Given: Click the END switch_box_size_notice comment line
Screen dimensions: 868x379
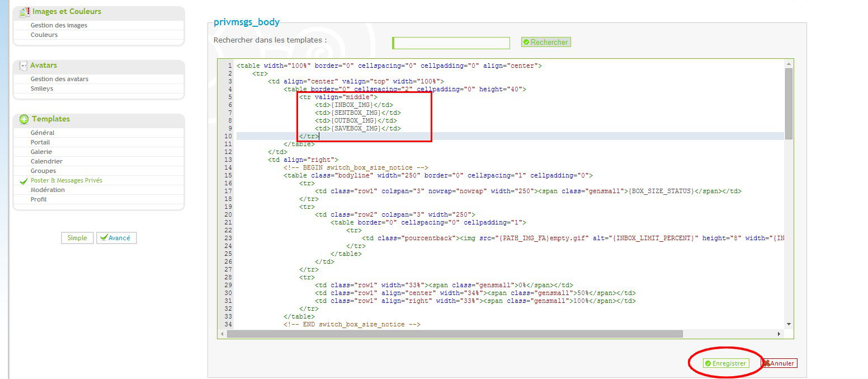Looking at the screenshot, I should 352,324.
